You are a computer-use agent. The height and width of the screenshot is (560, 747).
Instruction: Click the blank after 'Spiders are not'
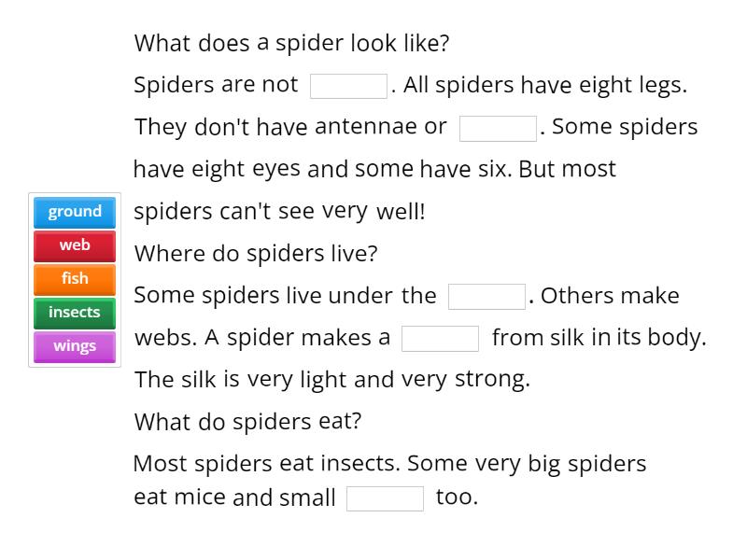tap(348, 84)
